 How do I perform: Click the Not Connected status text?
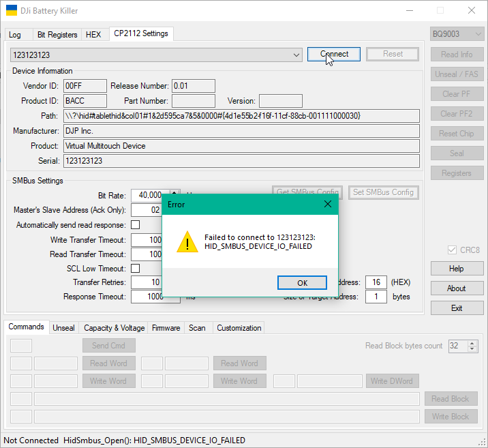pos(31,440)
